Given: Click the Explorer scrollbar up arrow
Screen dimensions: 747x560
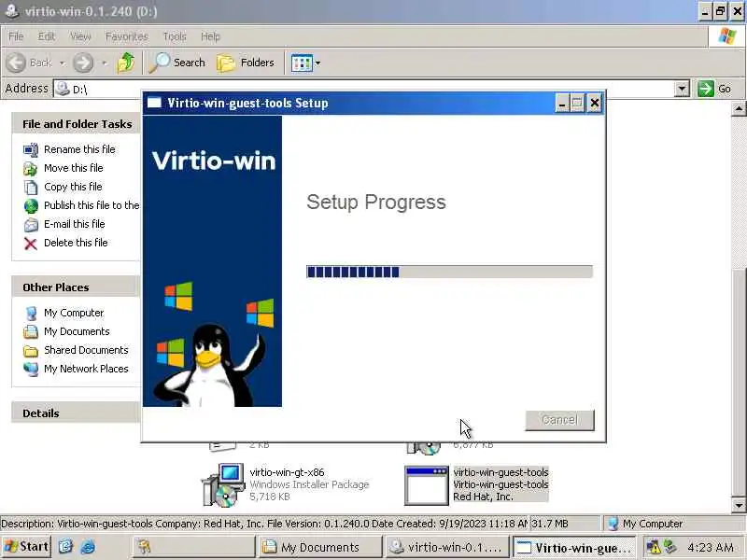Looking at the screenshot, I should pos(739,109).
